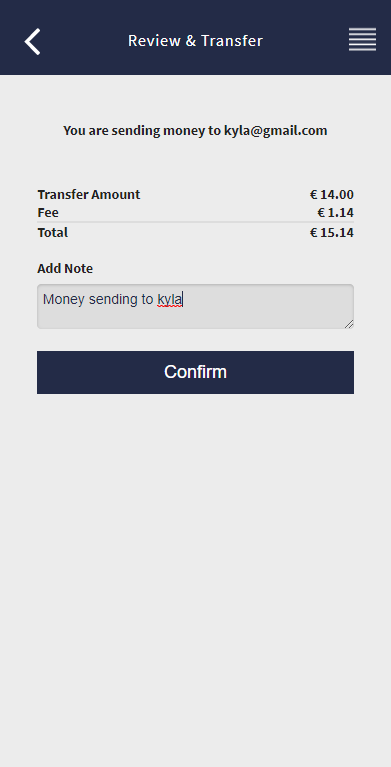Click the recipient email kyla@gmail.com text
Screen dimensions: 391x767
(x=276, y=131)
